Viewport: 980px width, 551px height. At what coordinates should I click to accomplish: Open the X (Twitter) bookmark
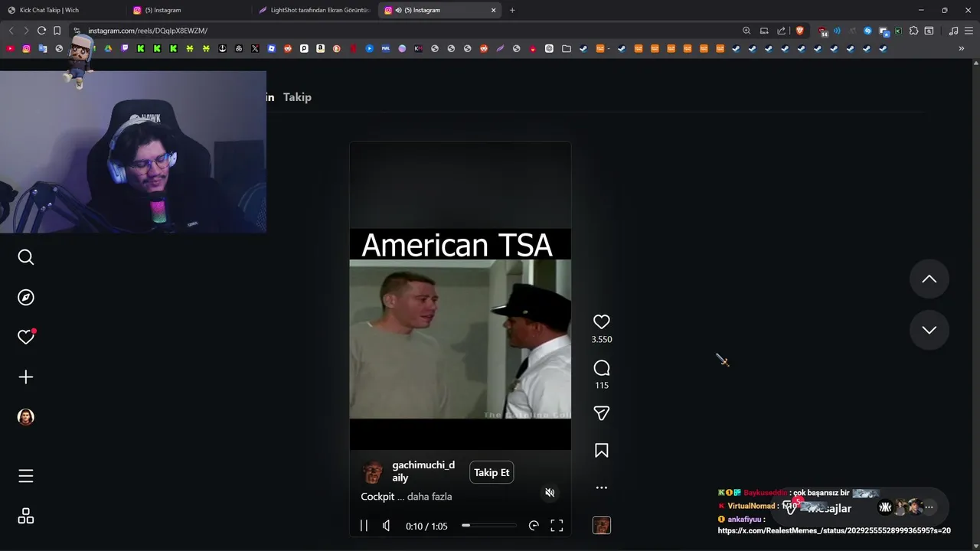(x=255, y=48)
